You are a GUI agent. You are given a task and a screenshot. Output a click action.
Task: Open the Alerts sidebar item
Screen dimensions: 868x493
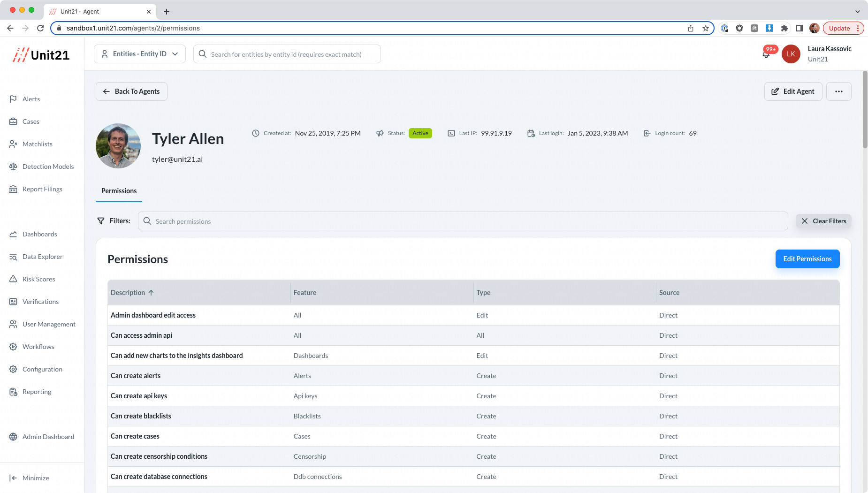tap(24, 99)
